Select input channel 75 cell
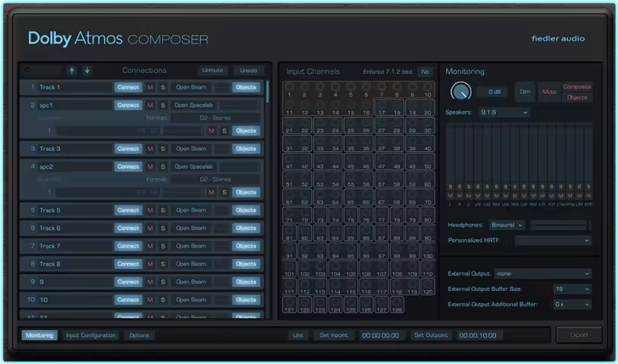618x364 pixels. (x=351, y=215)
